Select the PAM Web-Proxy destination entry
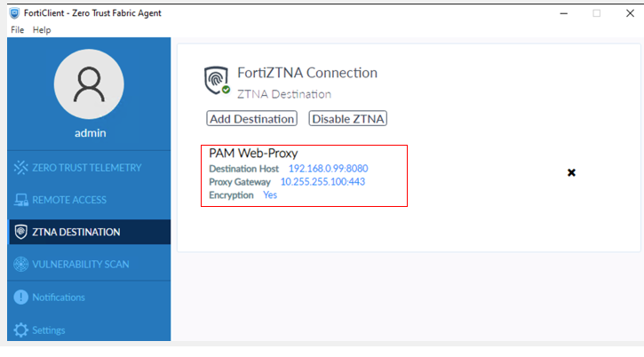This screenshot has height=357, width=644. click(253, 154)
